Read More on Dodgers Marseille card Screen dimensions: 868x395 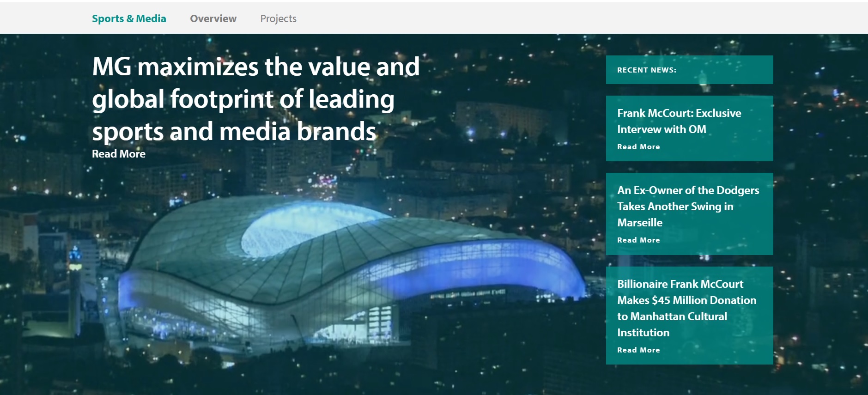(638, 240)
